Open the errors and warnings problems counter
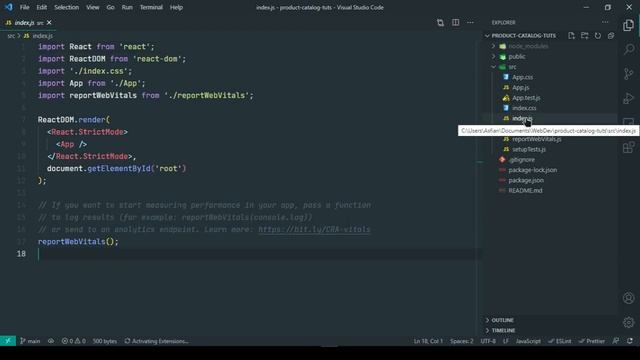The height and width of the screenshot is (360, 640). tap(73, 341)
